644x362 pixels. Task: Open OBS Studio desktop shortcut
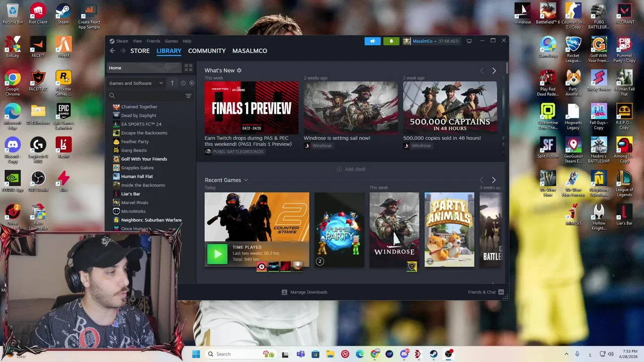(x=38, y=182)
